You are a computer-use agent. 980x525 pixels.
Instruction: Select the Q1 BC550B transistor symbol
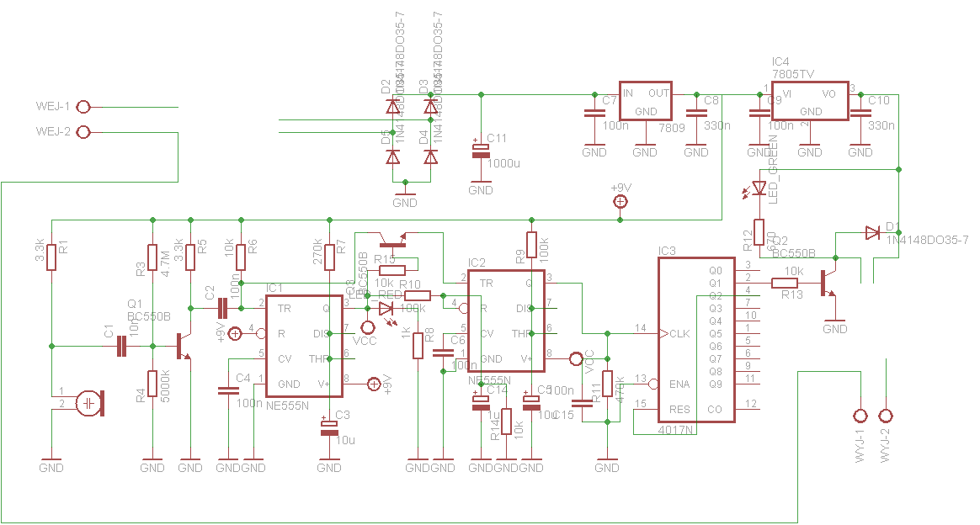(x=184, y=347)
